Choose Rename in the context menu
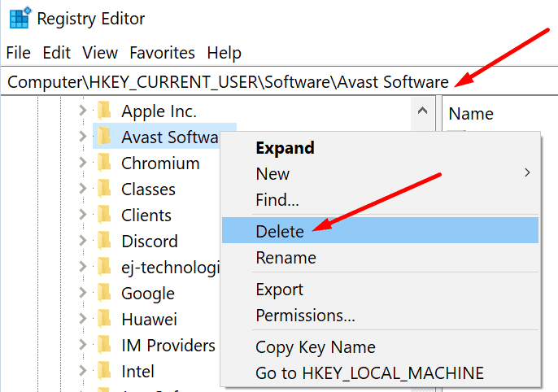The width and height of the screenshot is (558, 392). tap(380, 257)
